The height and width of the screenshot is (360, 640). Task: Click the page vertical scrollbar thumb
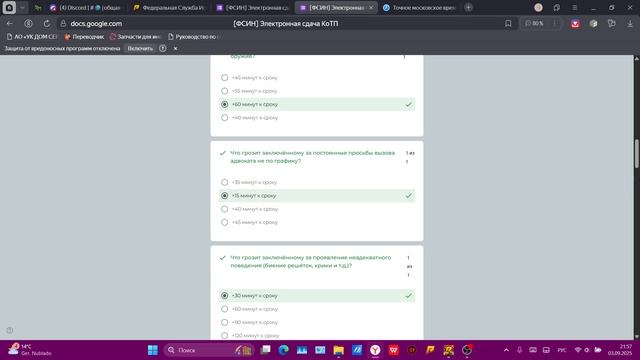[x=636, y=153]
